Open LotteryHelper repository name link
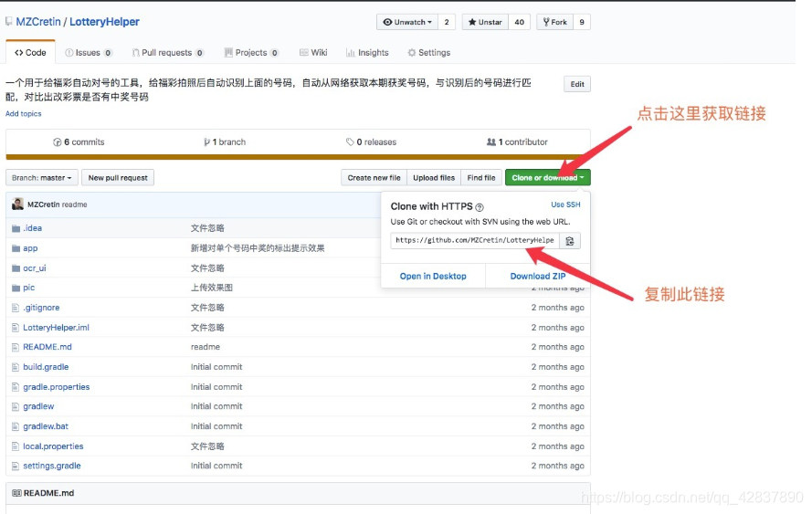Viewport: 812px width, 514px height. click(x=105, y=22)
